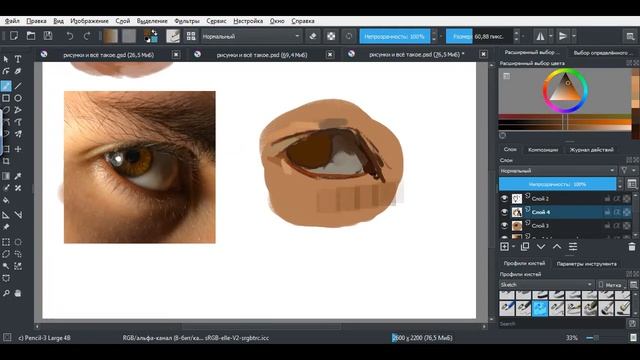Open horizontal mirror options dropdown

[551, 36]
